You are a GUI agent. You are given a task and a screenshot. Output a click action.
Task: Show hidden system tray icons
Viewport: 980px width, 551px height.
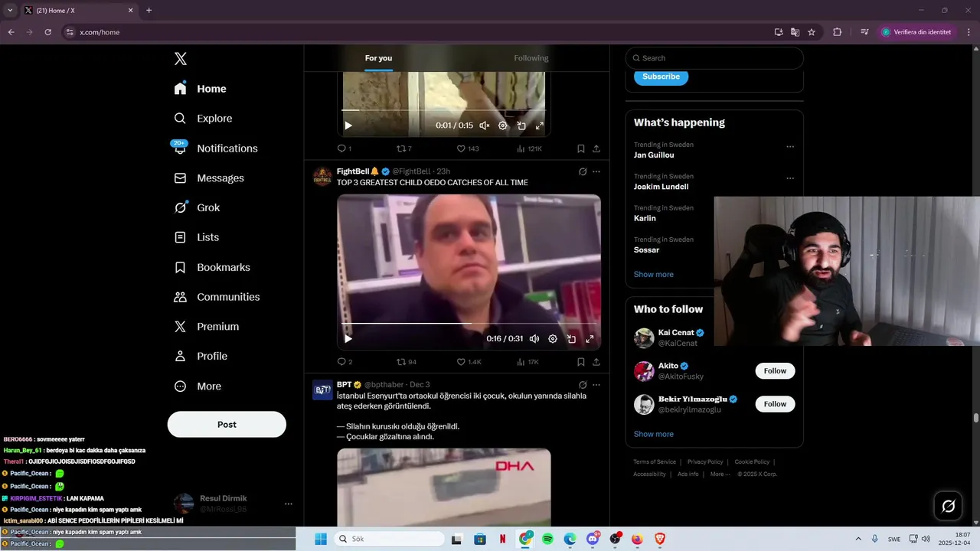[857, 539]
